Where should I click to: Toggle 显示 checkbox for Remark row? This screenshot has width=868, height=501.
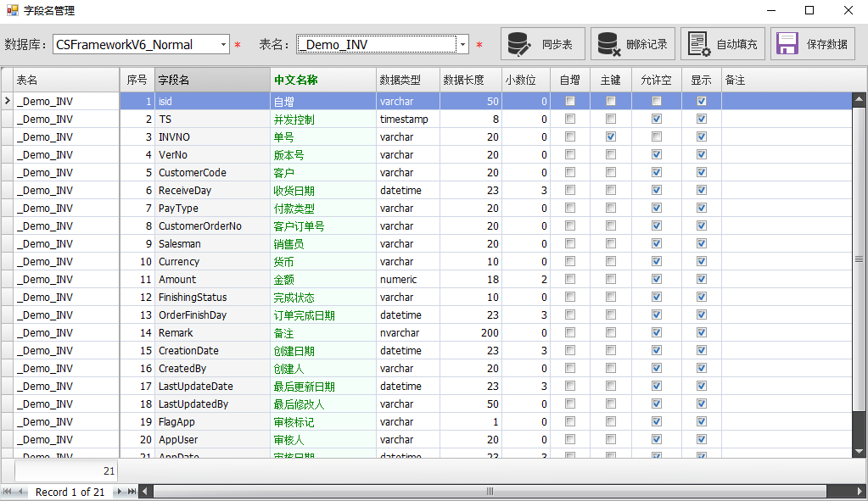tap(701, 332)
